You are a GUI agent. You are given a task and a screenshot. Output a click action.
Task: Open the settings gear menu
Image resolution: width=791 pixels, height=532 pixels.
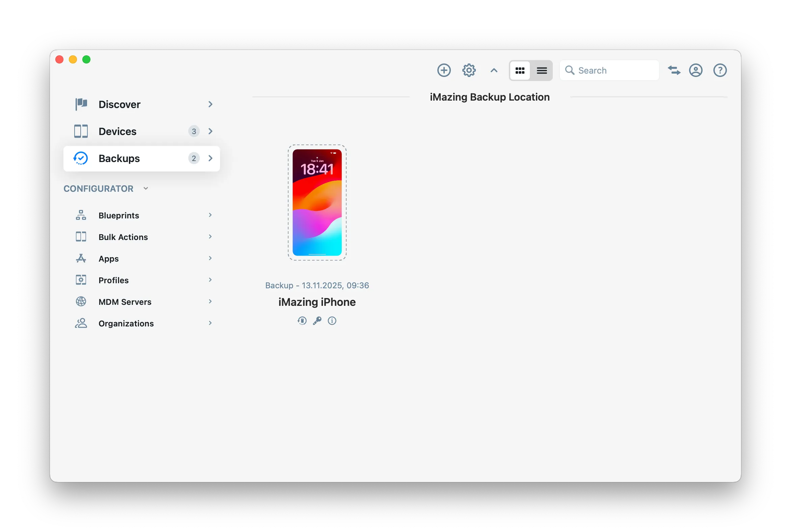click(x=469, y=70)
